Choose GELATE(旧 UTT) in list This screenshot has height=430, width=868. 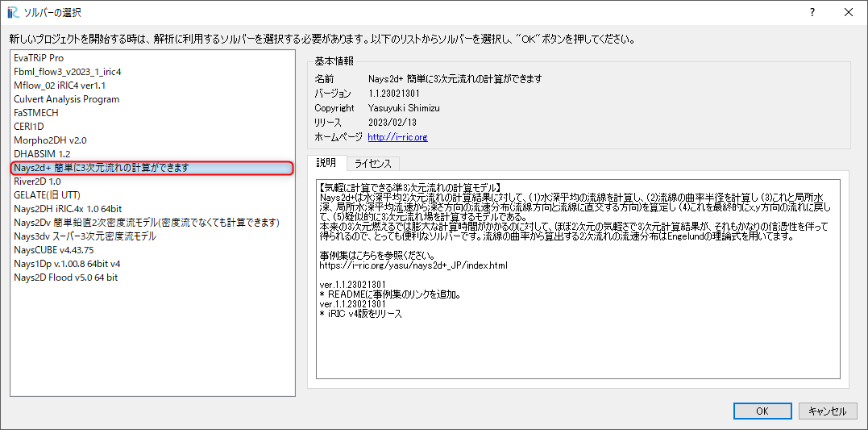click(x=47, y=195)
